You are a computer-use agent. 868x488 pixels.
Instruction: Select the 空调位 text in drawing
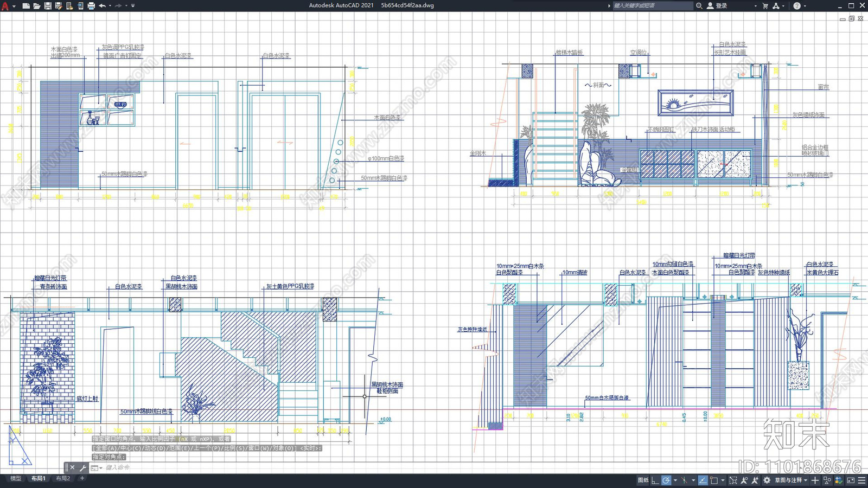tap(639, 53)
